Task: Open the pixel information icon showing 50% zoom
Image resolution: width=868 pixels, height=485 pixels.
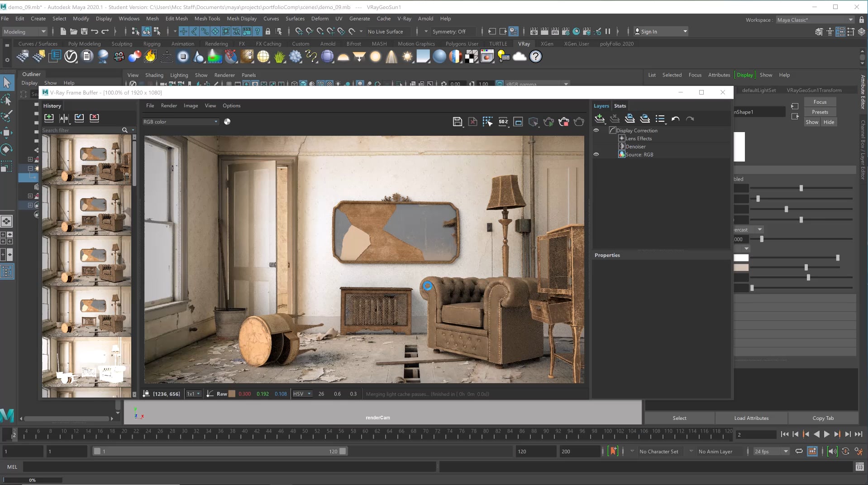Action: coord(503,121)
